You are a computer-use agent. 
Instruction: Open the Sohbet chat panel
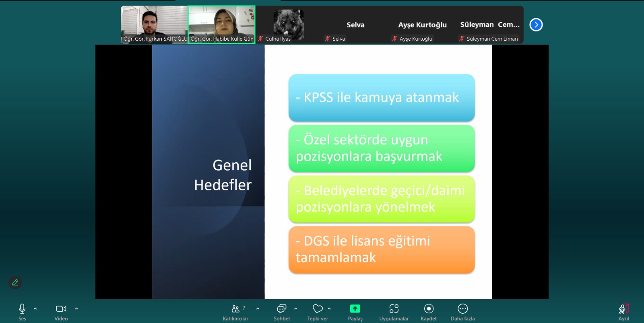tap(282, 309)
